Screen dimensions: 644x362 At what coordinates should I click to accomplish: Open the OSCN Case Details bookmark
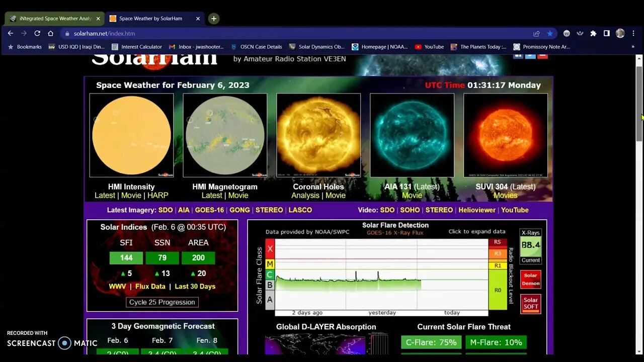(x=256, y=47)
